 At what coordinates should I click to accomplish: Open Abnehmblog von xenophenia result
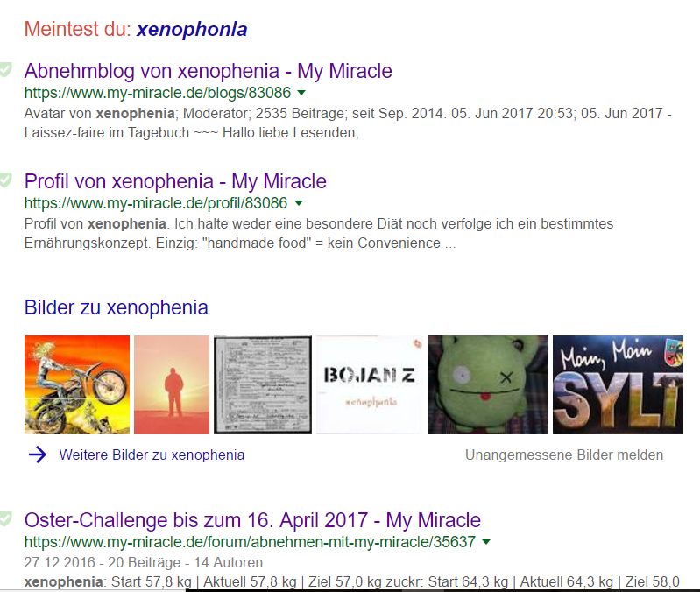[x=208, y=71]
